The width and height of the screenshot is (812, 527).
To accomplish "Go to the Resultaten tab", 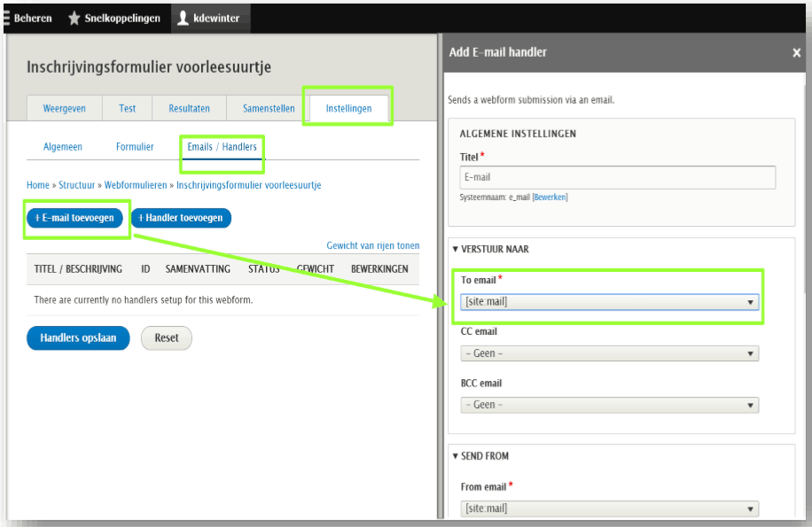I will coord(189,108).
